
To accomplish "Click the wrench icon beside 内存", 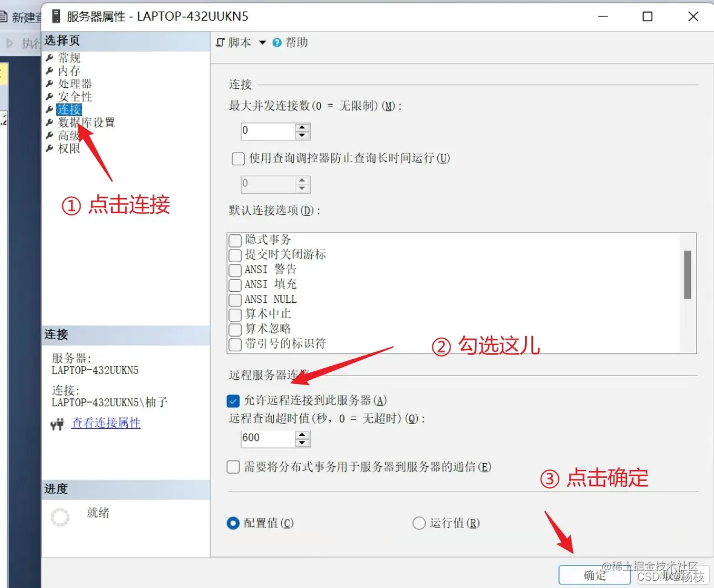I will [x=50, y=71].
